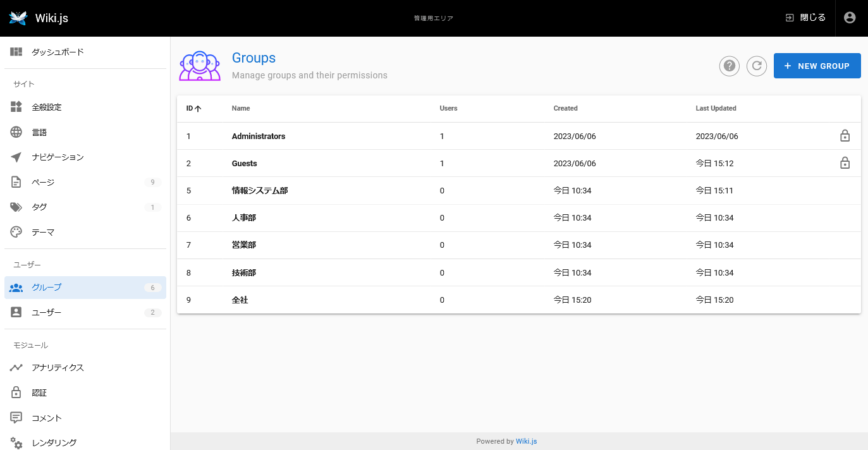
Task: Follow the Wiki.js link in footer
Action: [x=526, y=441]
